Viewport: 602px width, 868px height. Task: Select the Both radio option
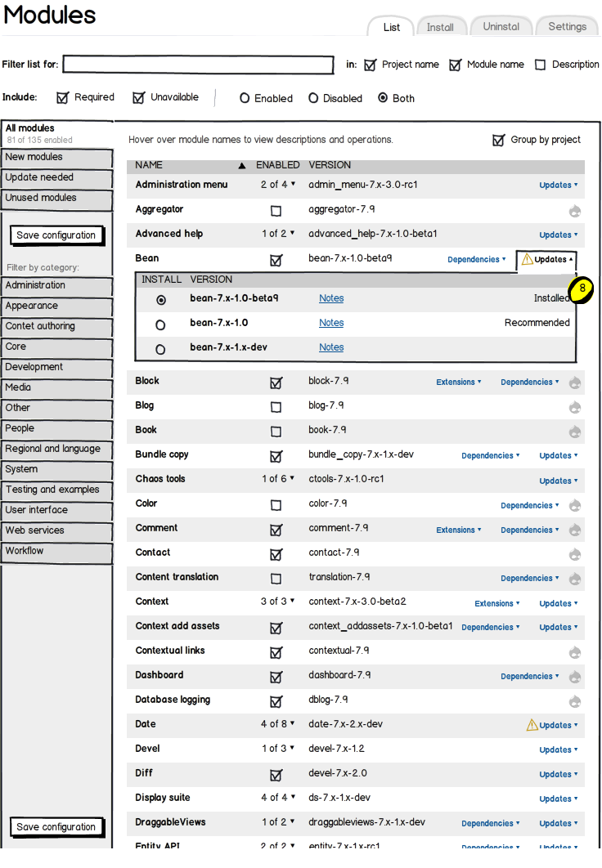coord(383,98)
